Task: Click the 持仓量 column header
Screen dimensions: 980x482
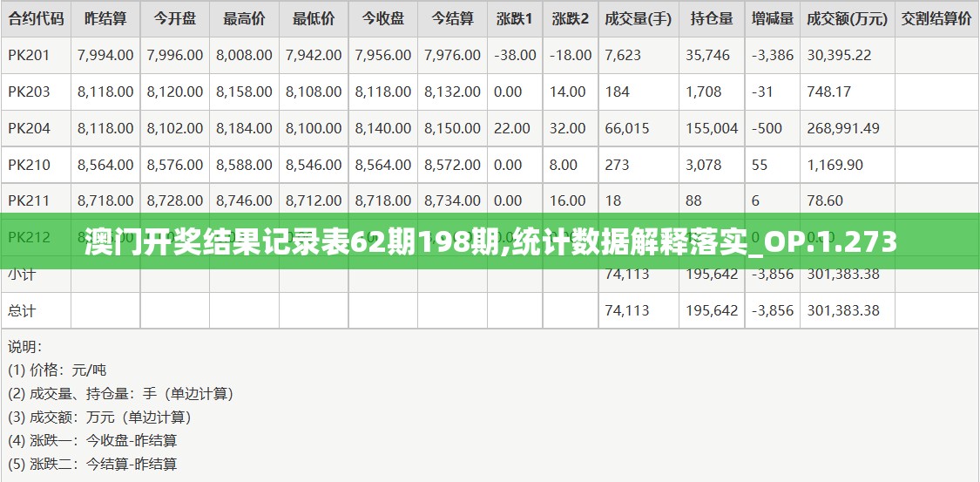Action: [x=712, y=19]
